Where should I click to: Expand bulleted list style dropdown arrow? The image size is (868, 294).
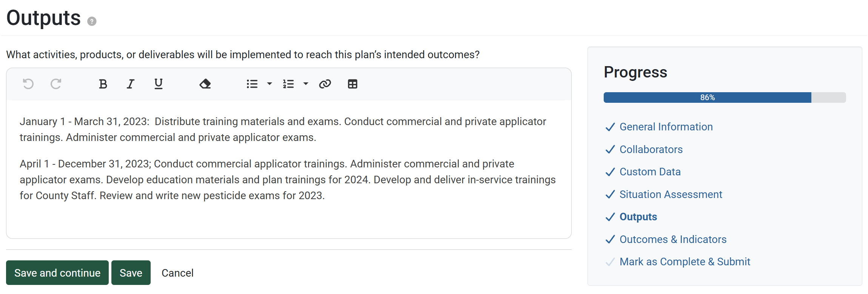coord(270,84)
